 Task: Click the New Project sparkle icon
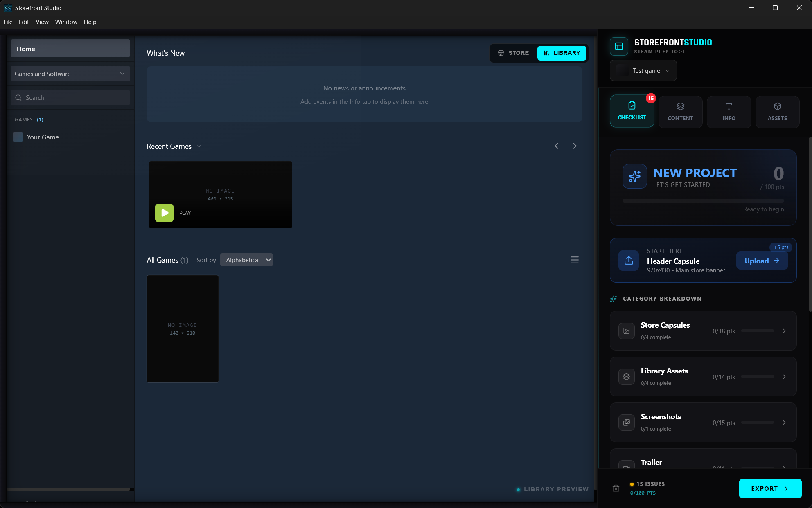634,176
